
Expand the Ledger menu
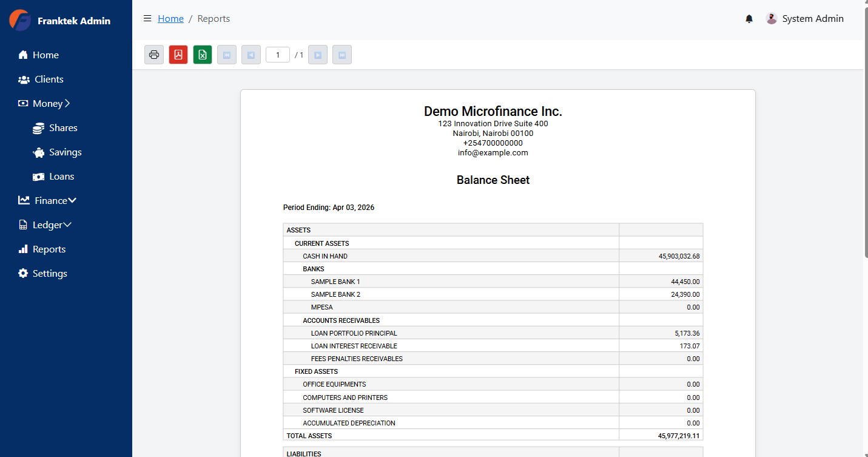(50, 225)
